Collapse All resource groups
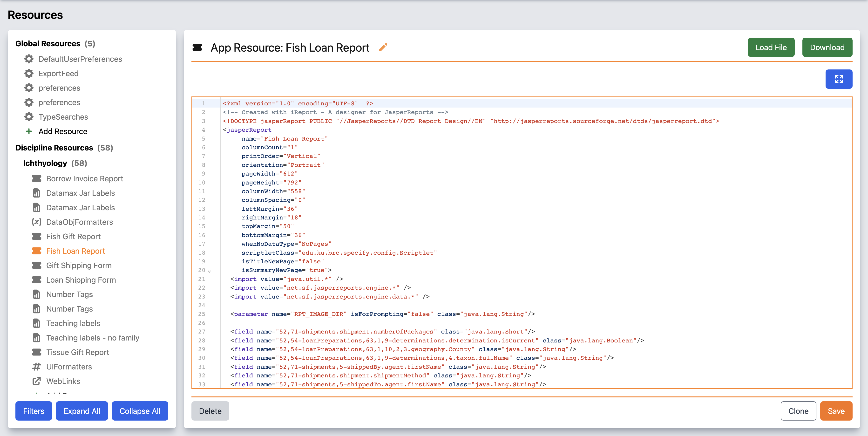This screenshot has height=436, width=868. [x=140, y=411]
